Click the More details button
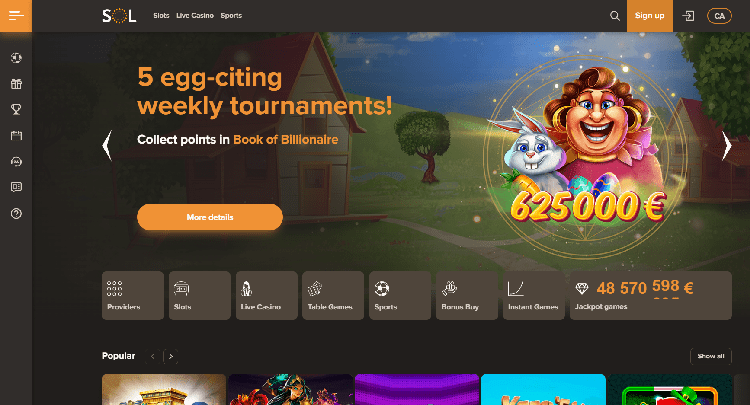Image resolution: width=750 pixels, height=405 pixels. pyautogui.click(x=210, y=217)
